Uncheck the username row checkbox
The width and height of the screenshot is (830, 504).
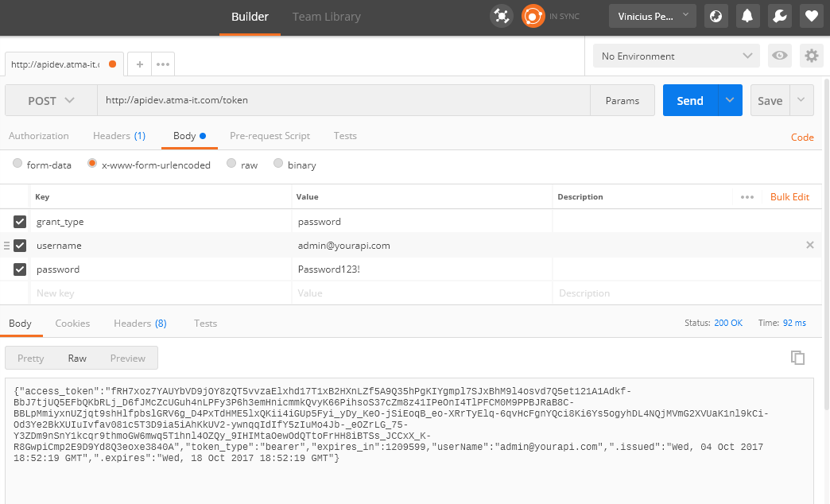(x=20, y=246)
